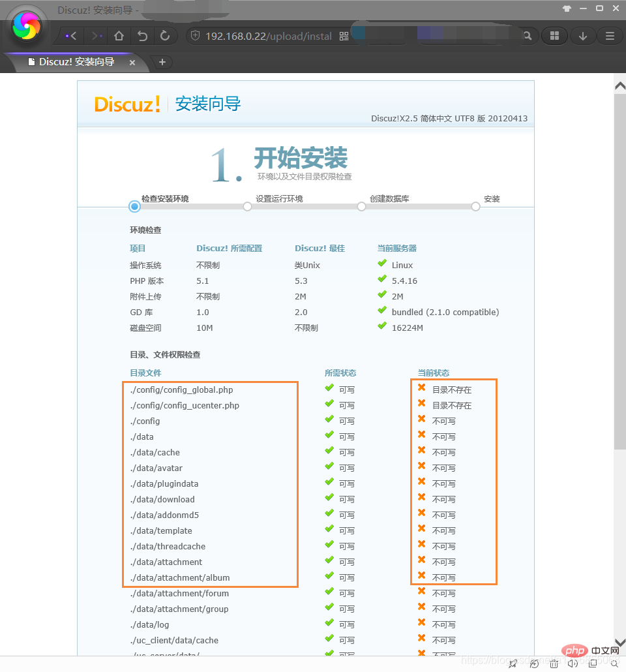This screenshot has width=626, height=672.
Task: Click the 操作系统 row label
Action: [145, 266]
